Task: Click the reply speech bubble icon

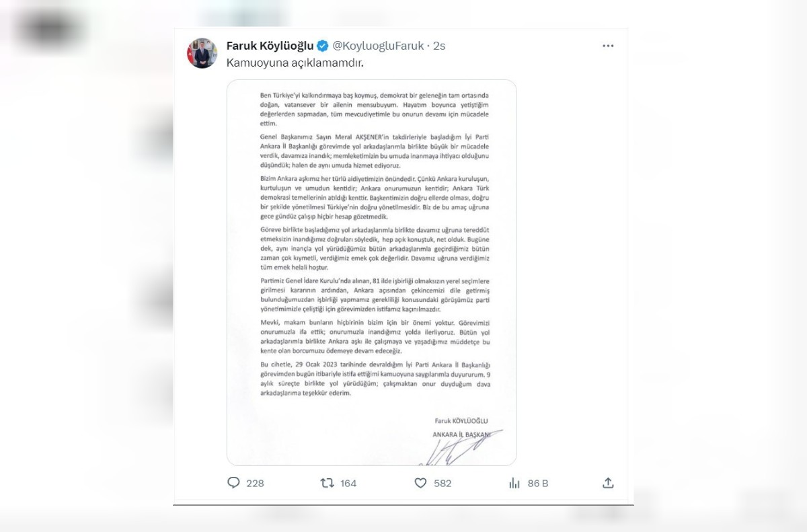Action: point(233,483)
